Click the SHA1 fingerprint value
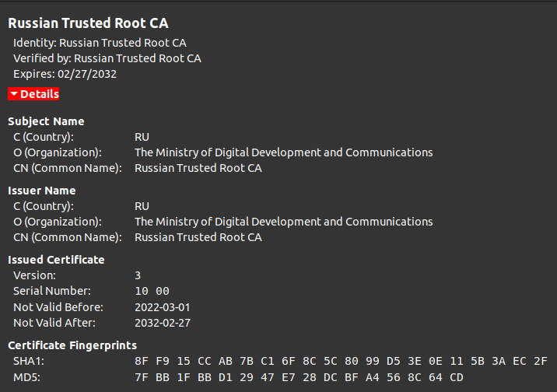Viewport: 557px width, 392px height. point(341,361)
